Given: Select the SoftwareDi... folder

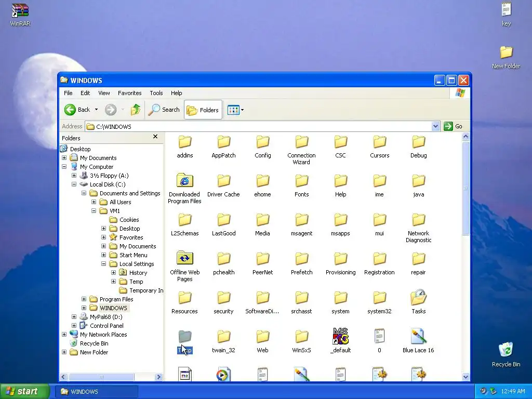Looking at the screenshot, I should pos(262,302).
